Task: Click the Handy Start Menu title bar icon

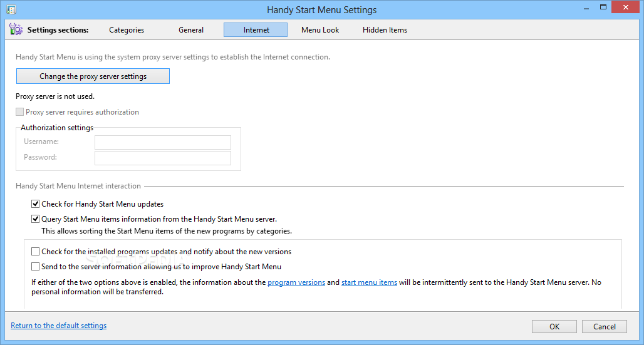Action: point(11,9)
